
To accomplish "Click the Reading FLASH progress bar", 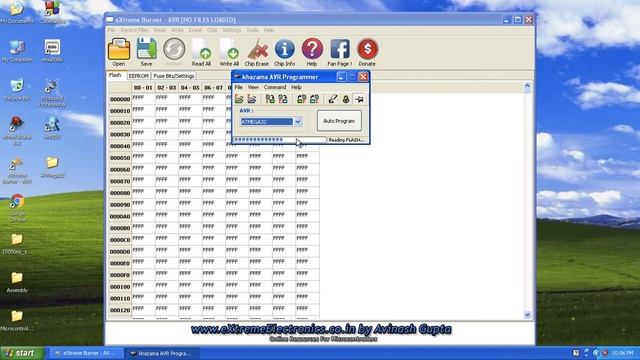I will click(x=280, y=140).
